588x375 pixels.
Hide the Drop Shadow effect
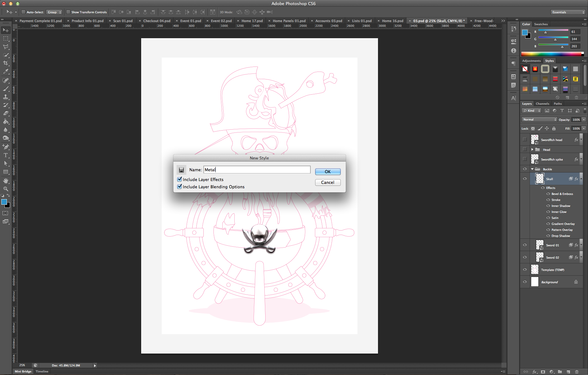(x=548, y=236)
